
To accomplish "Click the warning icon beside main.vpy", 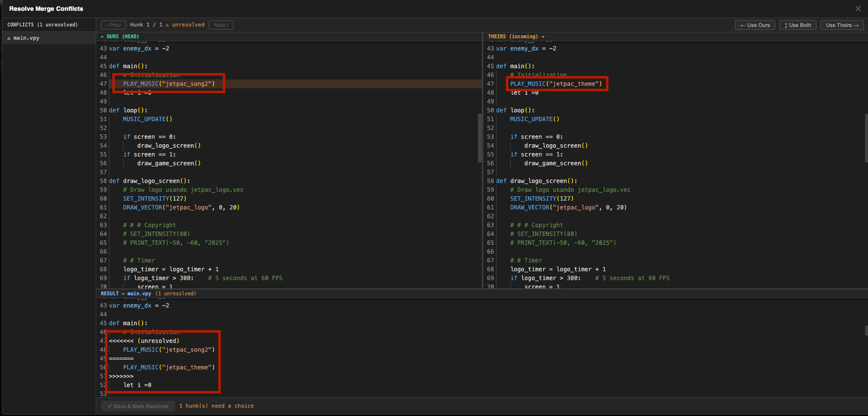I will [9, 38].
